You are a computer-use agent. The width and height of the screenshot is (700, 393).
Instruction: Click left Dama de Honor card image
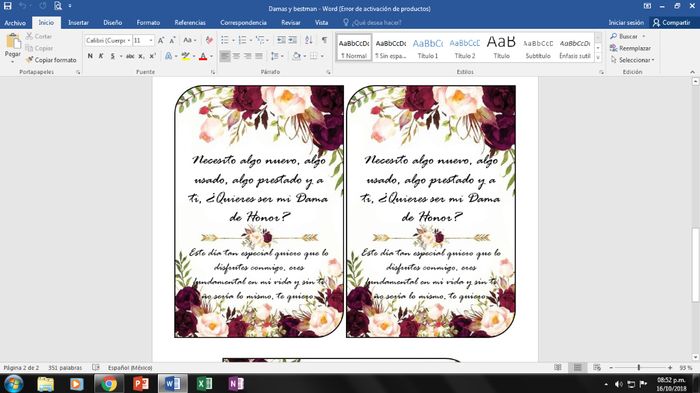coord(259,211)
